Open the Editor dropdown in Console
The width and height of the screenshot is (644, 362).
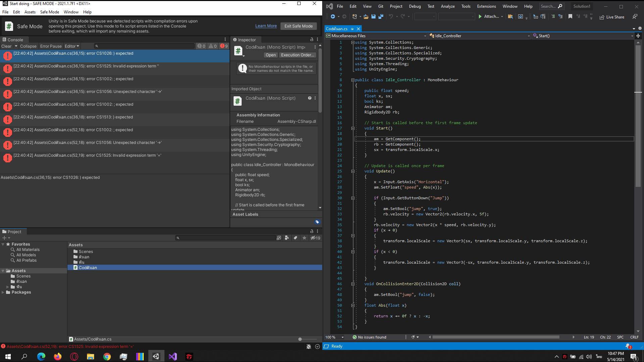(x=72, y=46)
